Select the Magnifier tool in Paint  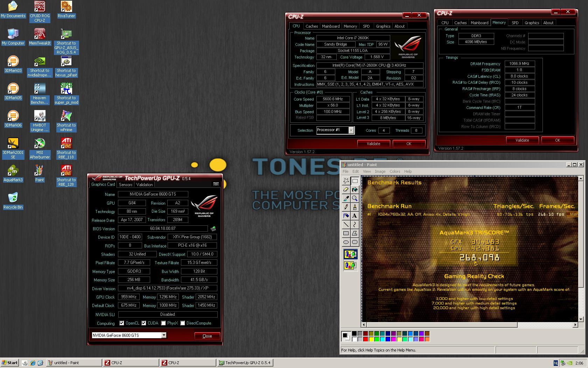pyautogui.click(x=355, y=198)
